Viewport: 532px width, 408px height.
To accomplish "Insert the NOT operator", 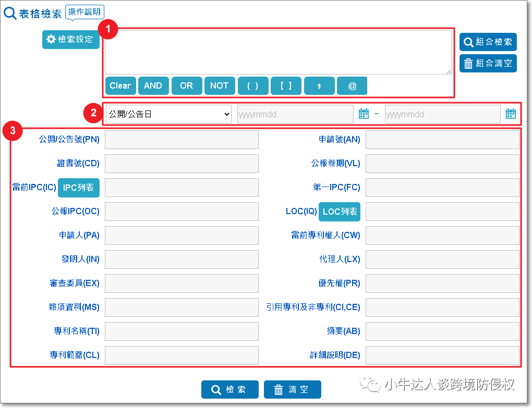I will [220, 86].
